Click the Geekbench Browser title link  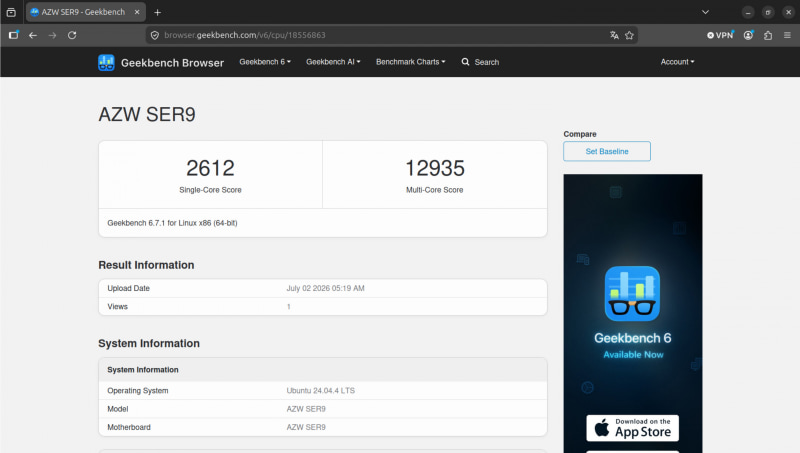[x=172, y=63]
